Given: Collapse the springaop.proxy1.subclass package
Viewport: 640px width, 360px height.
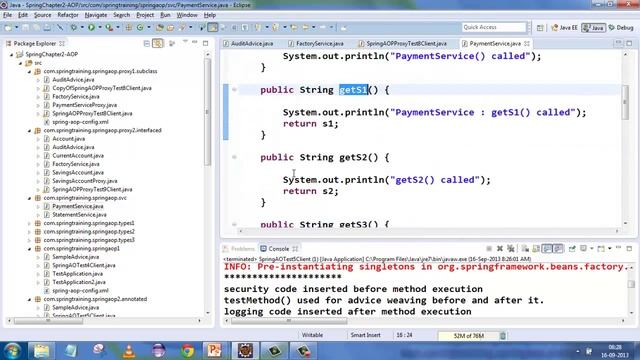Looking at the screenshot, I should 29,71.
